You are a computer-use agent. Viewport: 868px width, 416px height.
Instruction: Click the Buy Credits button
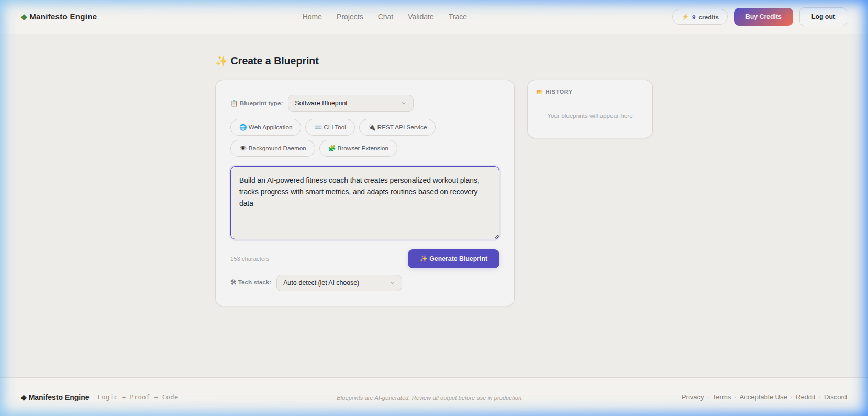point(763,17)
